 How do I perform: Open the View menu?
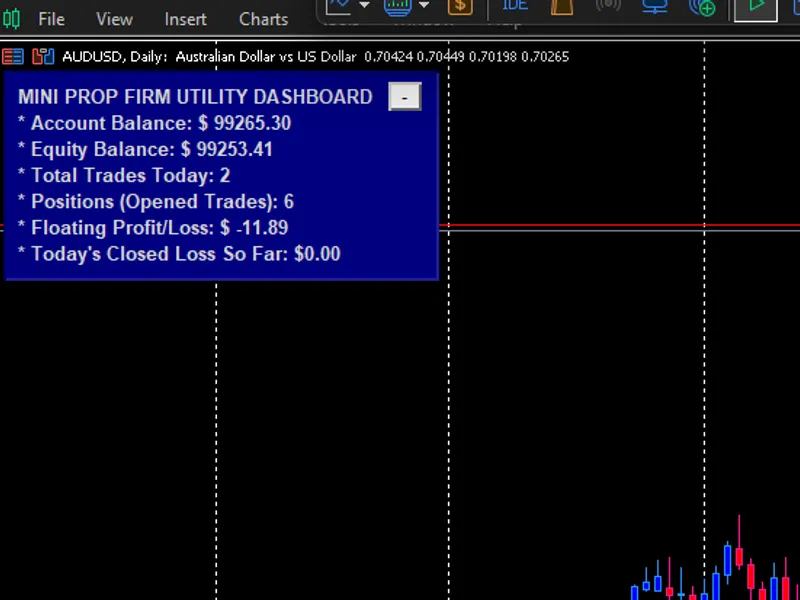[114, 19]
